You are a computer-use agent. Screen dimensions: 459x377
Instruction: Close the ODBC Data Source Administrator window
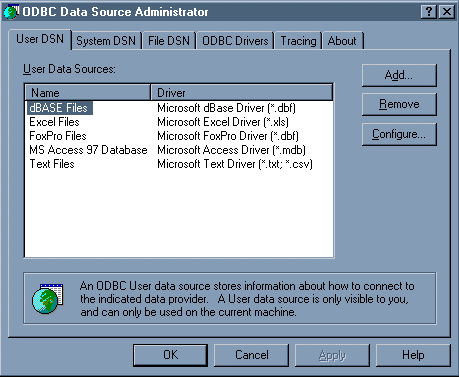pyautogui.click(x=447, y=12)
